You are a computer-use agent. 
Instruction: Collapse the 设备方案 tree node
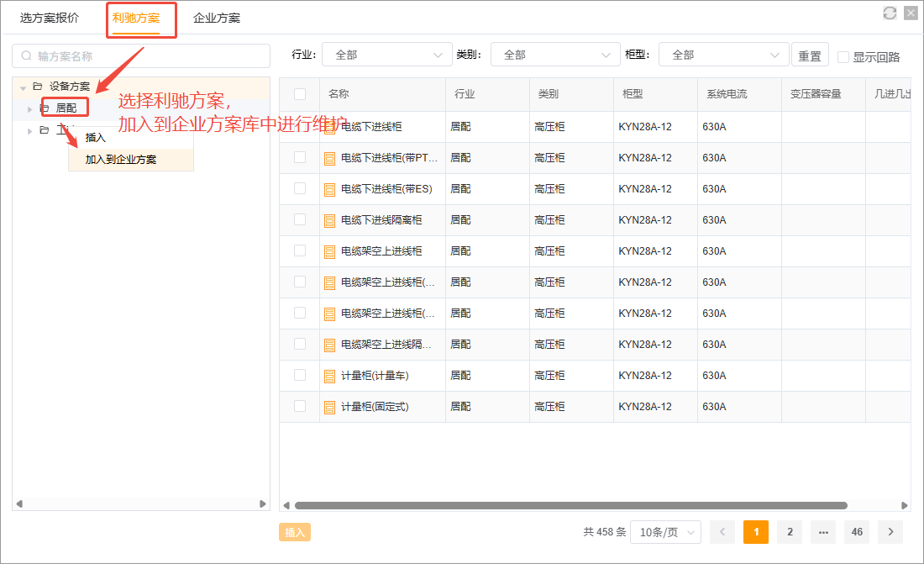pos(23,87)
